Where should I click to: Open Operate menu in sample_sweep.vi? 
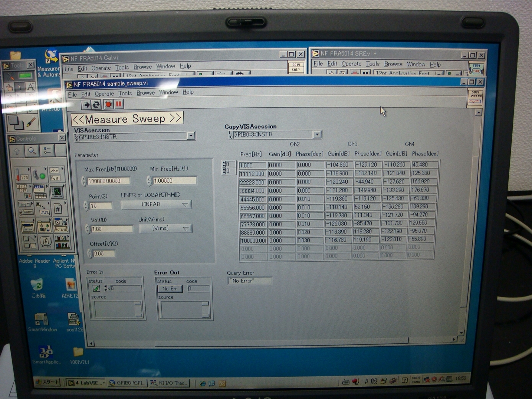pyautogui.click(x=104, y=94)
